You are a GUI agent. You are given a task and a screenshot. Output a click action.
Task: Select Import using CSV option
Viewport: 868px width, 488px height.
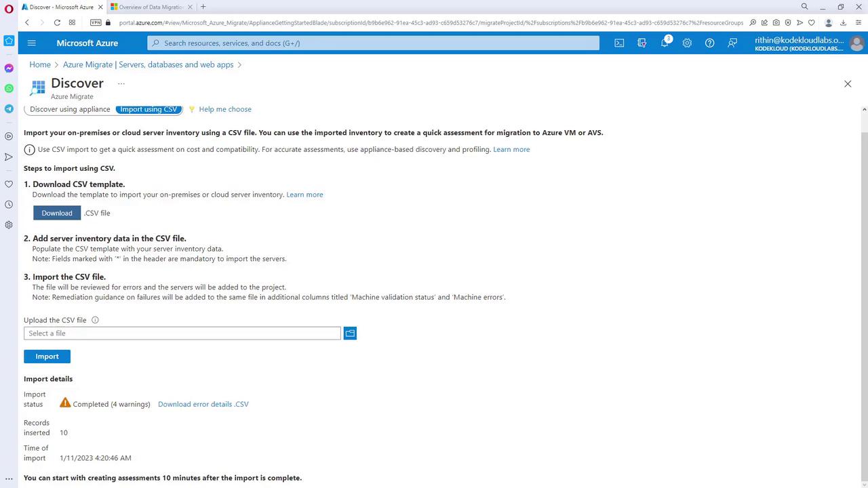click(149, 109)
